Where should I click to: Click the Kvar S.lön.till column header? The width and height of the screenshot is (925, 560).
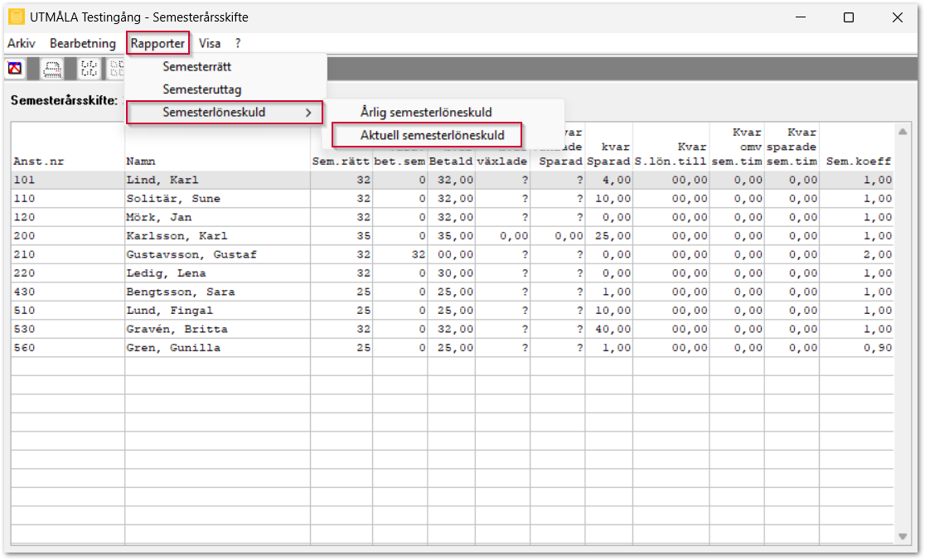[x=671, y=154]
